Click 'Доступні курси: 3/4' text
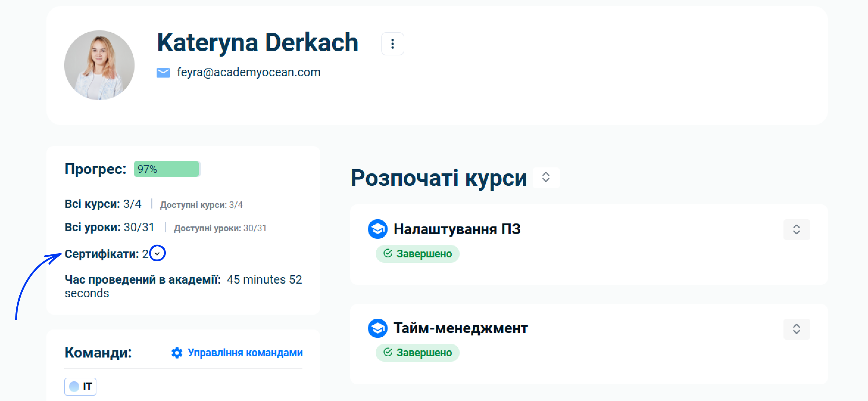 click(x=201, y=205)
